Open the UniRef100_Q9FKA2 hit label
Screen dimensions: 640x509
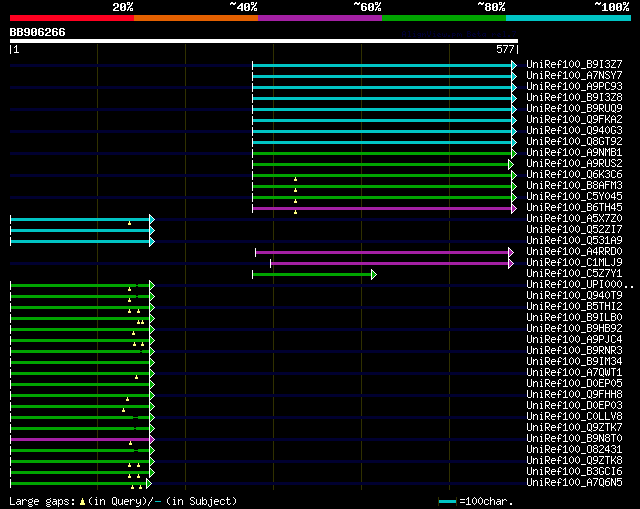click(573, 120)
